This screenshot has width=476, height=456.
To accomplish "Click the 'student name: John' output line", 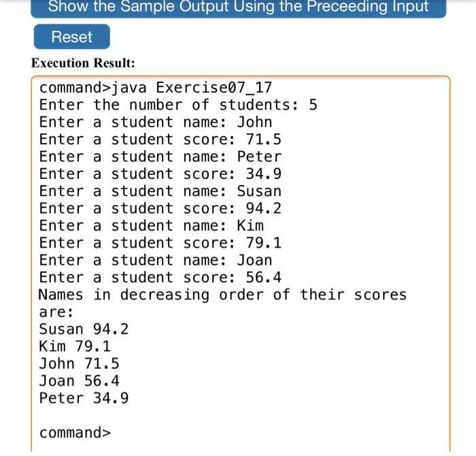I will 156,122.
